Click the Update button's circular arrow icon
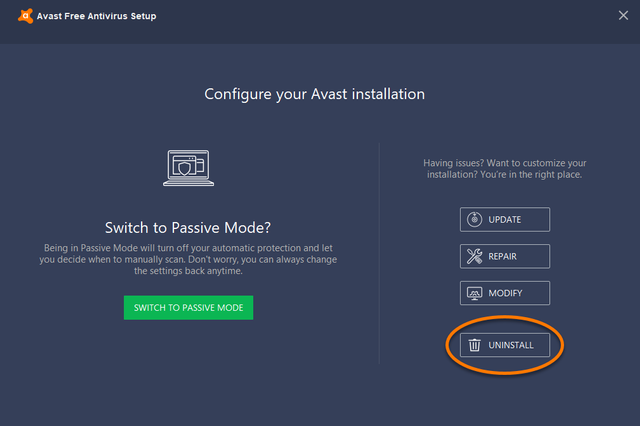 tap(474, 220)
